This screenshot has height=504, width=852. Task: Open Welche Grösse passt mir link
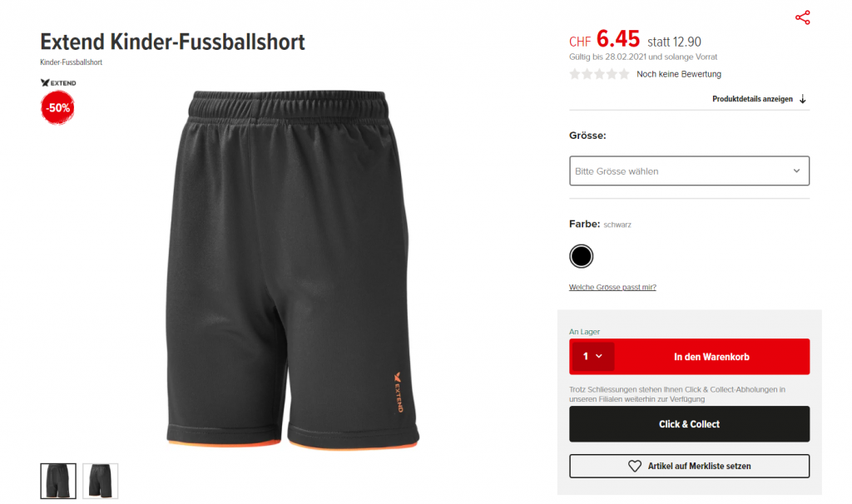tap(612, 287)
